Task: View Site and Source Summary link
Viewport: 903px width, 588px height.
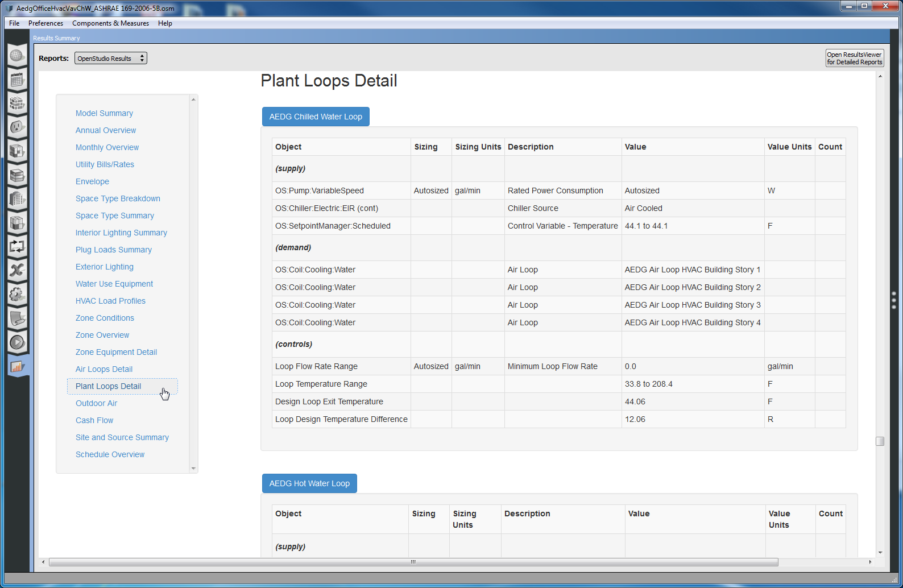Action: [122, 437]
